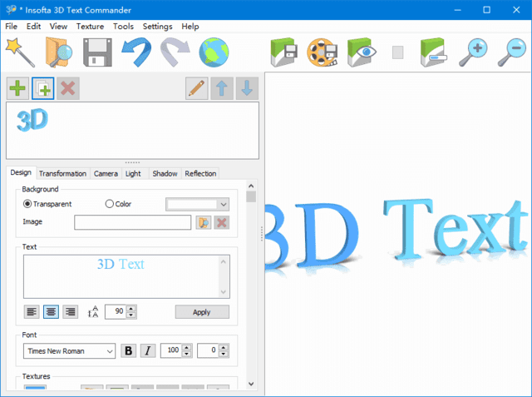Save project with floppy disk icon
This screenshot has height=397, width=532.
97,52
